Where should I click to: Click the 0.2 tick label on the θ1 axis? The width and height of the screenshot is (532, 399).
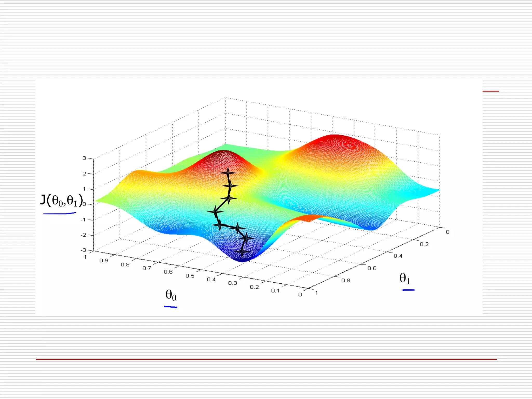[x=424, y=244]
